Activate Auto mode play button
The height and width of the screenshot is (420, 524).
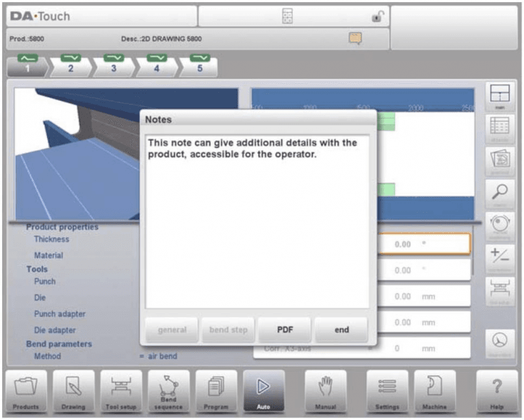(263, 392)
